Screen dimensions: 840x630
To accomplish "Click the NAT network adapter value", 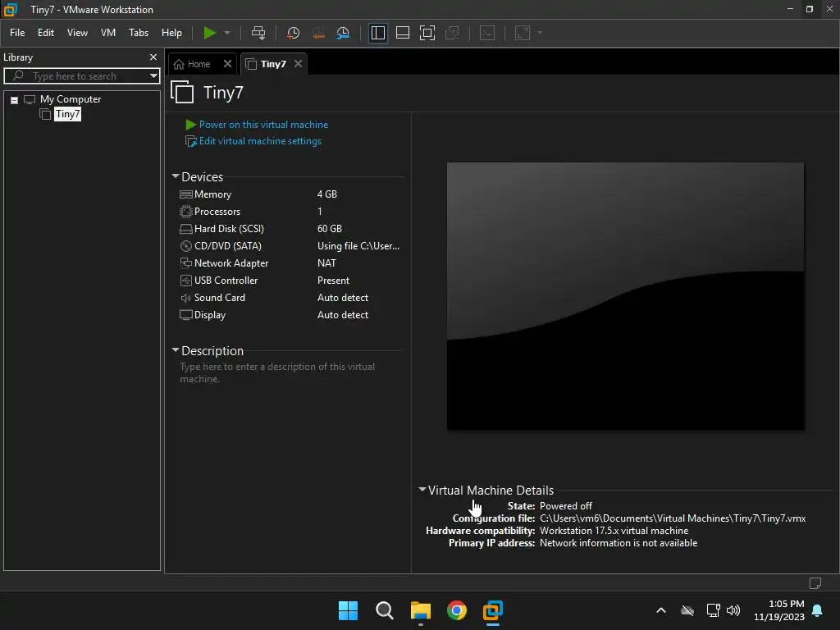I will pos(326,263).
